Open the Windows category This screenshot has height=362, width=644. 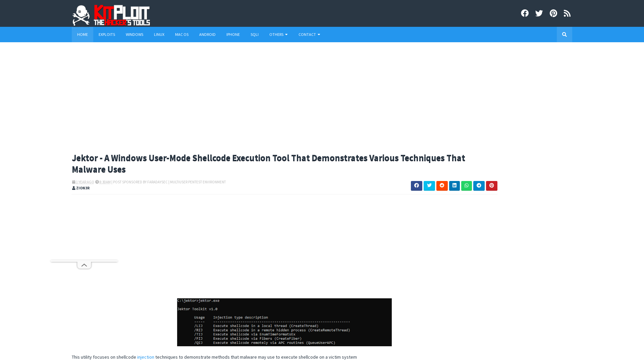pos(135,35)
